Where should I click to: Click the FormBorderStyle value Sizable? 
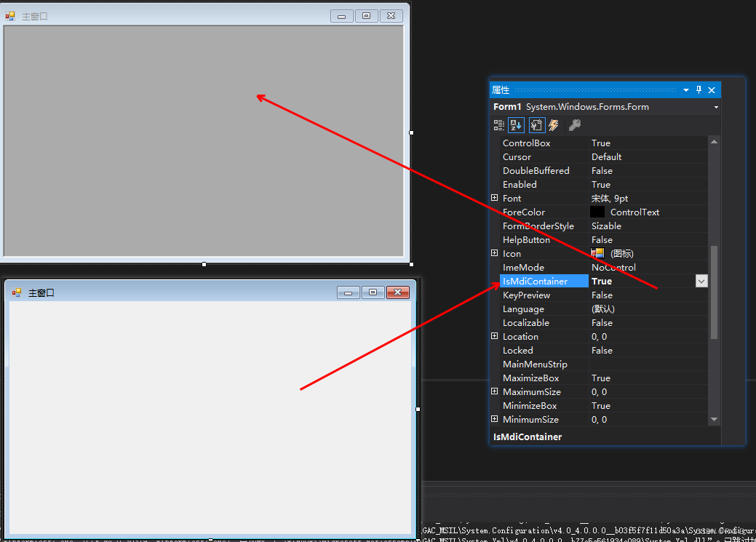coord(607,226)
